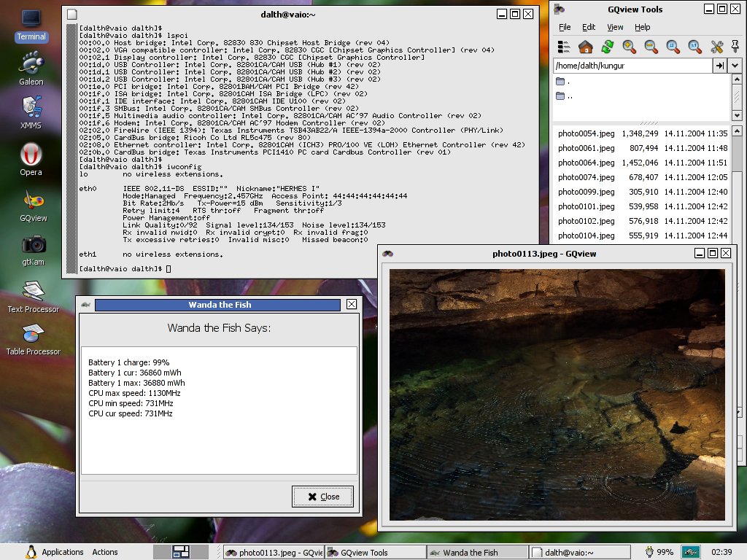Open the path history dropdown arrow
Screen dimensions: 747x560
click(x=735, y=66)
